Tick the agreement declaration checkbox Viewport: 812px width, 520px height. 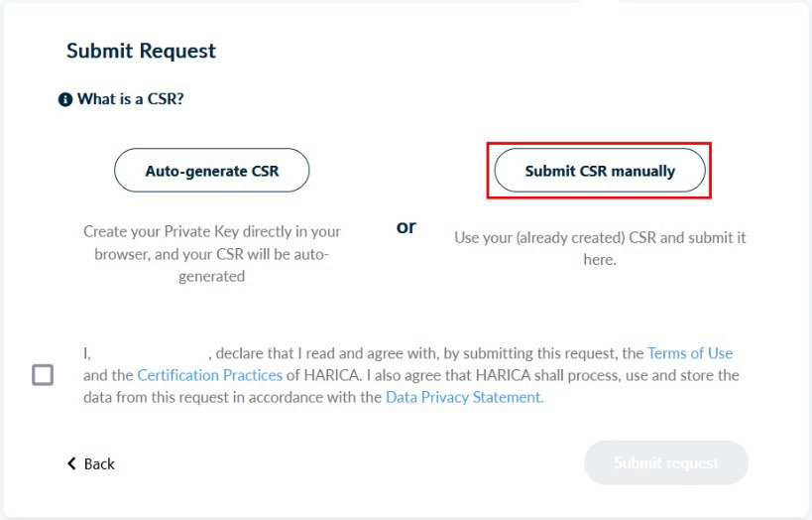(43, 375)
